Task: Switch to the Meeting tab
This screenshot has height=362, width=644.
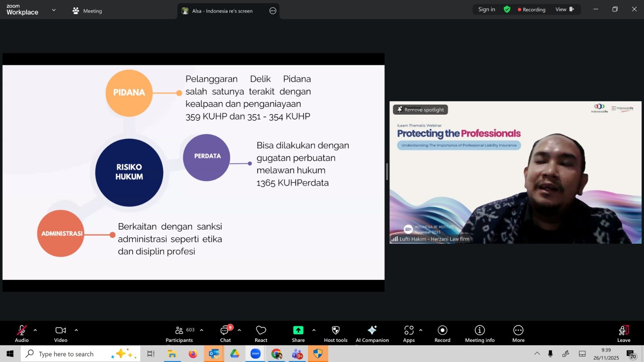Action: pos(87,11)
